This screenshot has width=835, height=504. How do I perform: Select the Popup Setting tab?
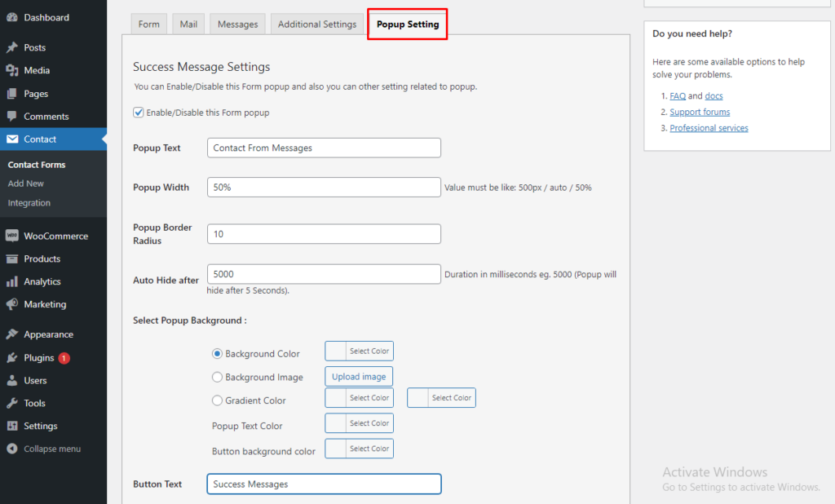coord(408,24)
